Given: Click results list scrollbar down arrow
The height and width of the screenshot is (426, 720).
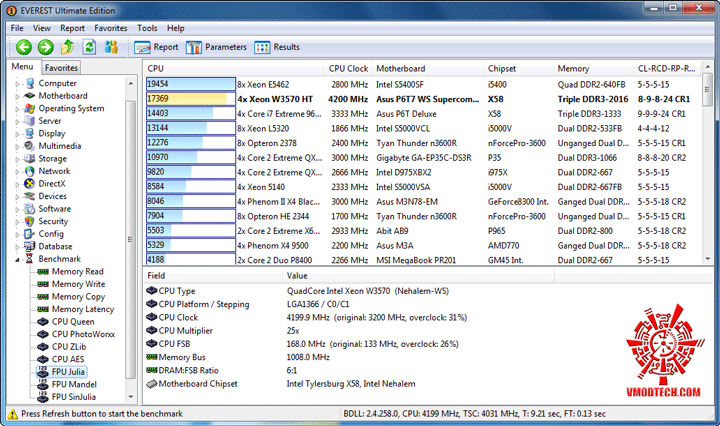Looking at the screenshot, I should (x=708, y=258).
